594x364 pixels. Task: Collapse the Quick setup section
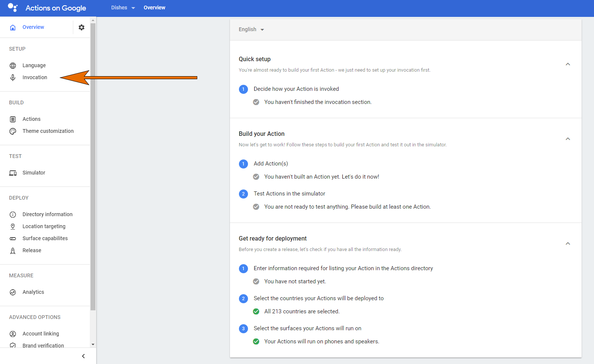(568, 64)
